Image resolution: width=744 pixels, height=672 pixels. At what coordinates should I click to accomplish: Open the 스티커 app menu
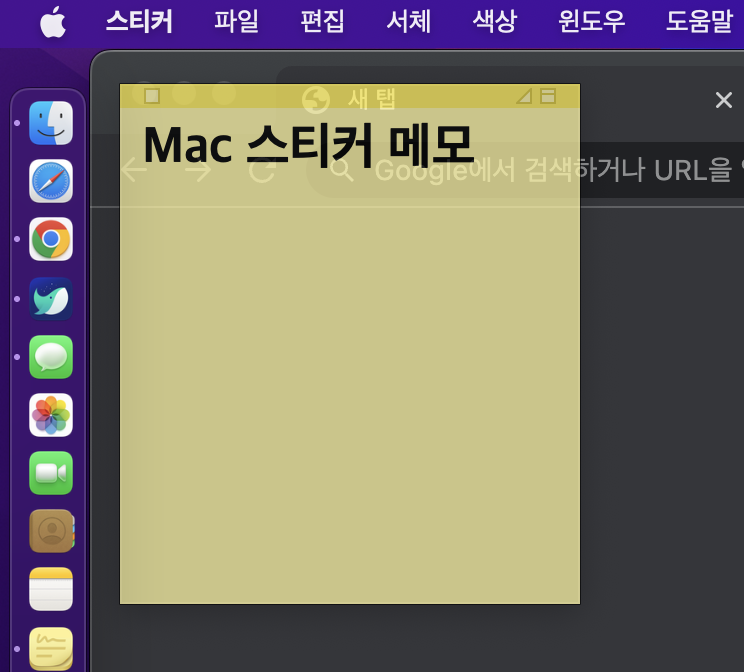click(x=139, y=22)
